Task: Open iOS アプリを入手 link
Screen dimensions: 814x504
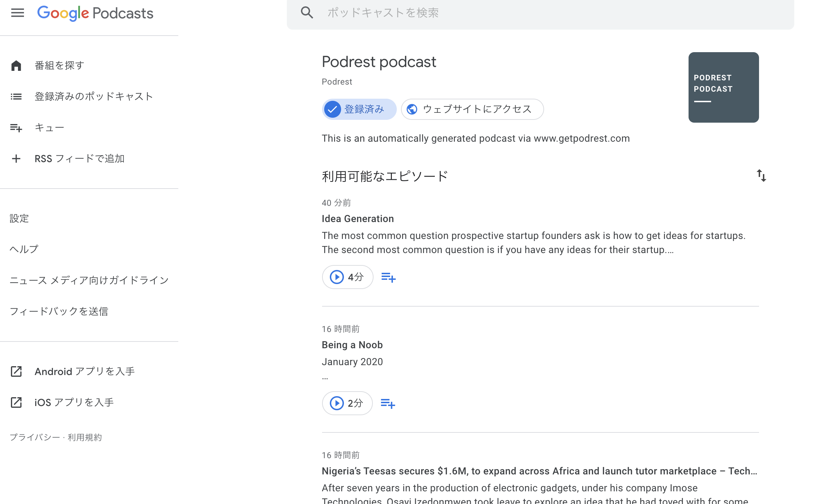Action: (74, 402)
